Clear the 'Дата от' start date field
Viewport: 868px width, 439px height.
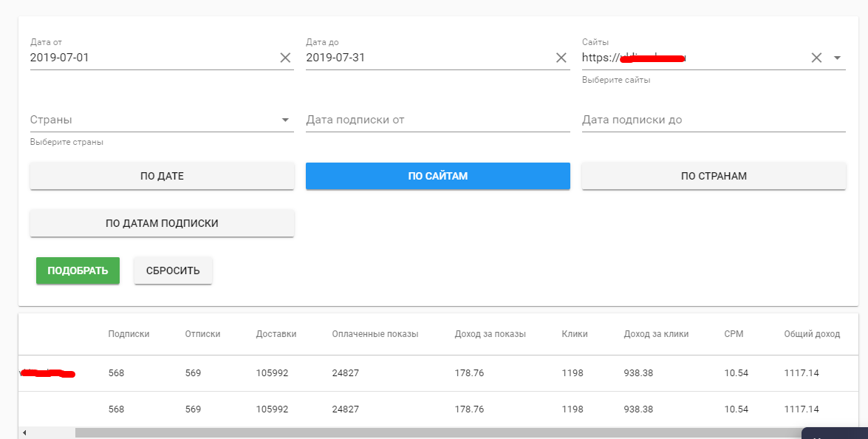pyautogui.click(x=285, y=58)
